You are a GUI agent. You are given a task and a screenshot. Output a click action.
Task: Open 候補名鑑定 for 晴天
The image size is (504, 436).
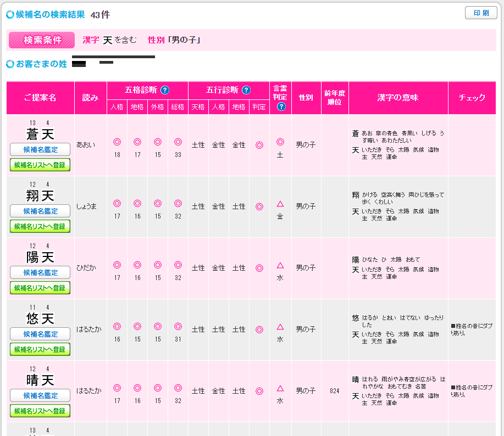(x=40, y=395)
